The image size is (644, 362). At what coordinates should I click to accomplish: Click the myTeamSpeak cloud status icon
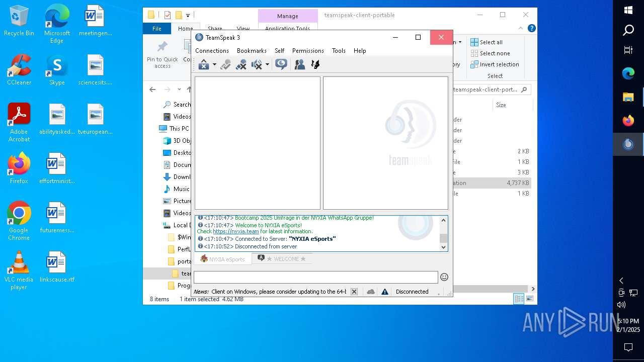coord(371,292)
